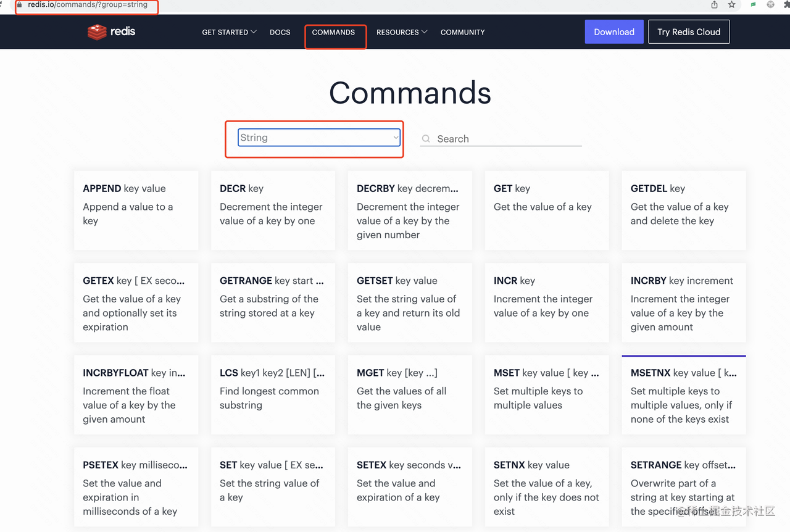Open the String group dropdown
790x532 pixels.
tap(319, 138)
